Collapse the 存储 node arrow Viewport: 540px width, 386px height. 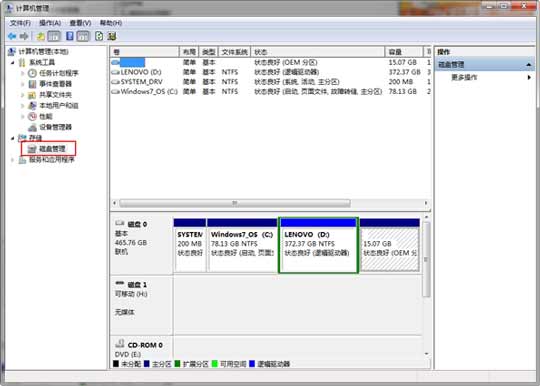point(13,138)
